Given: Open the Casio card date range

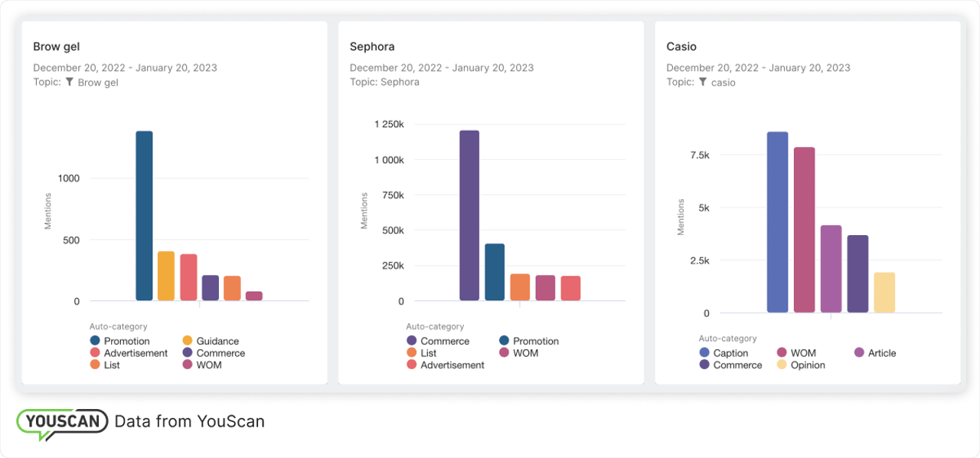Looking at the screenshot, I should point(758,67).
